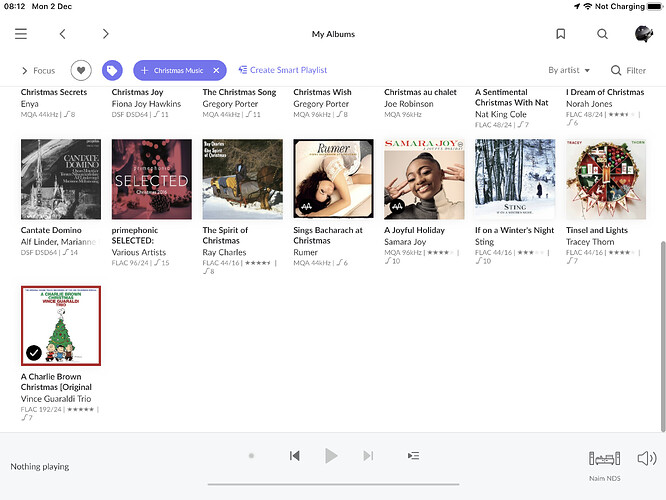Open Joe Robinson artist link
Screen dimensions: 666x500
click(409, 104)
